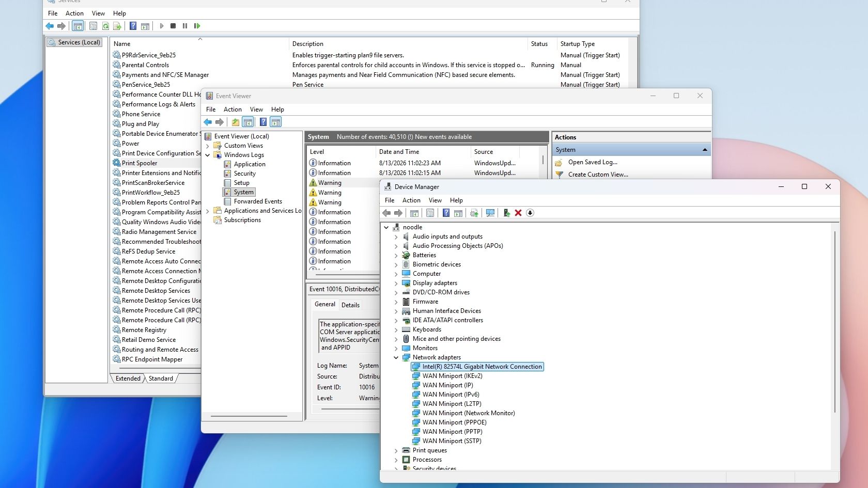Click Event Viewer Back arrow
Image resolution: width=868 pixels, height=488 pixels.
208,122
